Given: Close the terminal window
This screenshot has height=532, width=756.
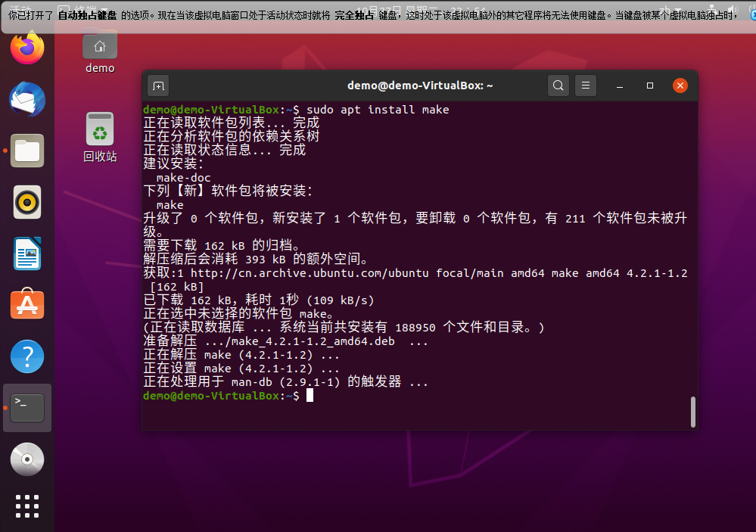Looking at the screenshot, I should tap(680, 86).
